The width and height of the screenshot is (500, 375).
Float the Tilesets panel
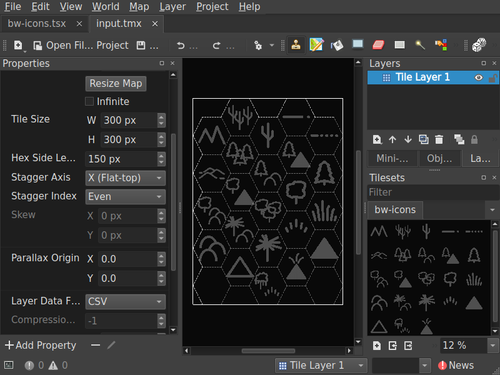[x=483, y=178]
